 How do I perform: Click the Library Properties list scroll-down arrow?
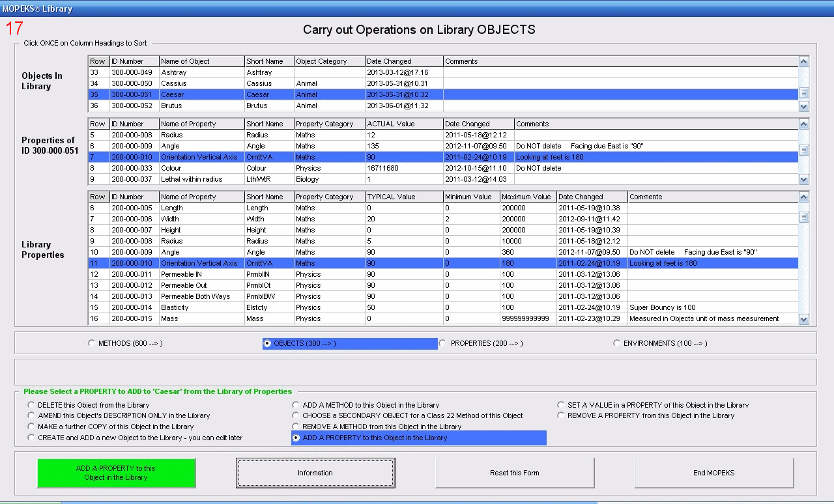pos(804,319)
